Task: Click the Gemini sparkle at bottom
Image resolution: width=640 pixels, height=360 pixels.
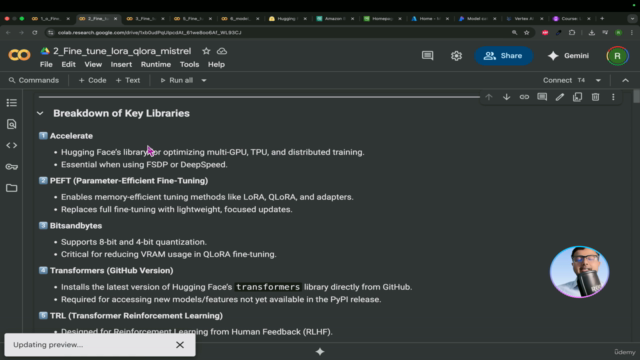Action: [x=320, y=351]
